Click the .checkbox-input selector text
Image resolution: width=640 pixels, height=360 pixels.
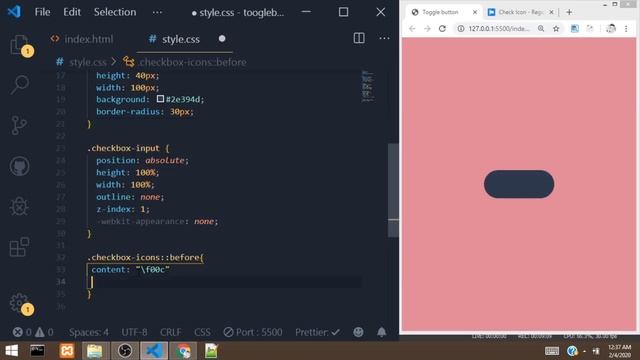[x=123, y=148]
